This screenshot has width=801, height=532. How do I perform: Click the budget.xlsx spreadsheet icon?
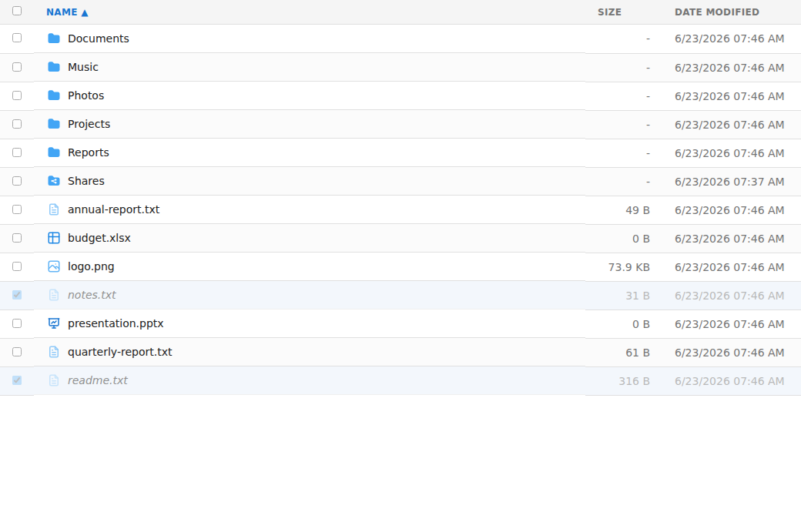coord(54,238)
